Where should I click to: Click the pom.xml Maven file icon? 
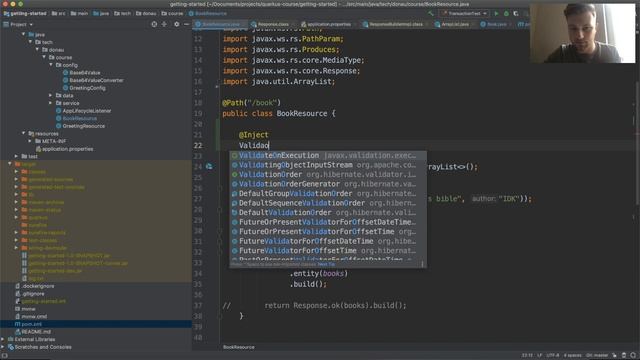[18, 324]
